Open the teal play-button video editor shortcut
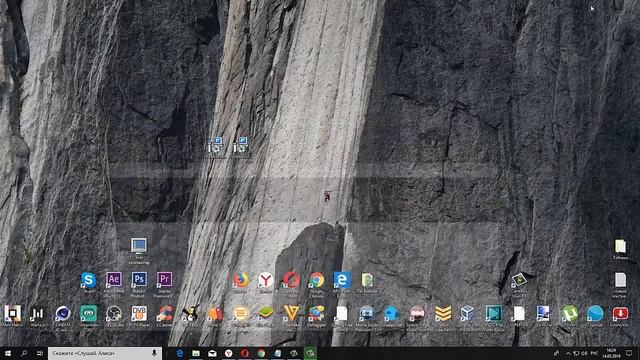Image resolution: width=640 pixels, height=360 pixels. [x=493, y=313]
